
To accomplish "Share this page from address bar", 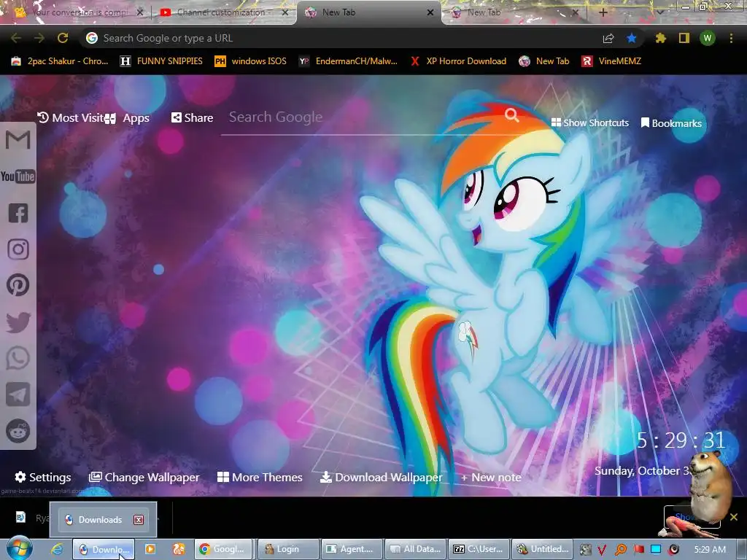I will [x=608, y=38].
